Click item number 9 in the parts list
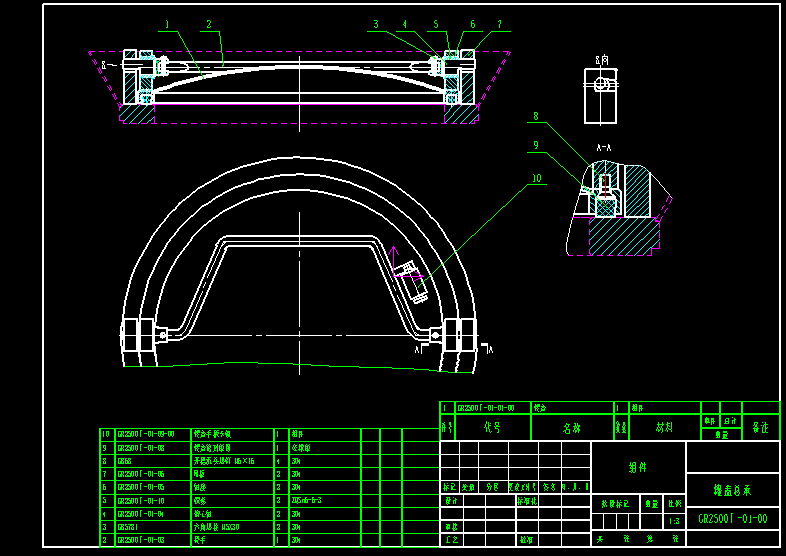786x556 pixels. coord(106,448)
